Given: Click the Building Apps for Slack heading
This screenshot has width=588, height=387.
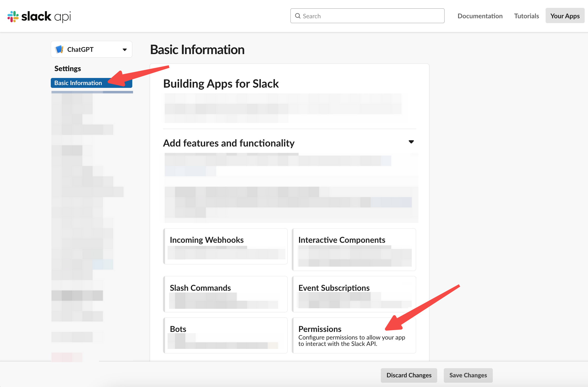Looking at the screenshot, I should pos(221,84).
